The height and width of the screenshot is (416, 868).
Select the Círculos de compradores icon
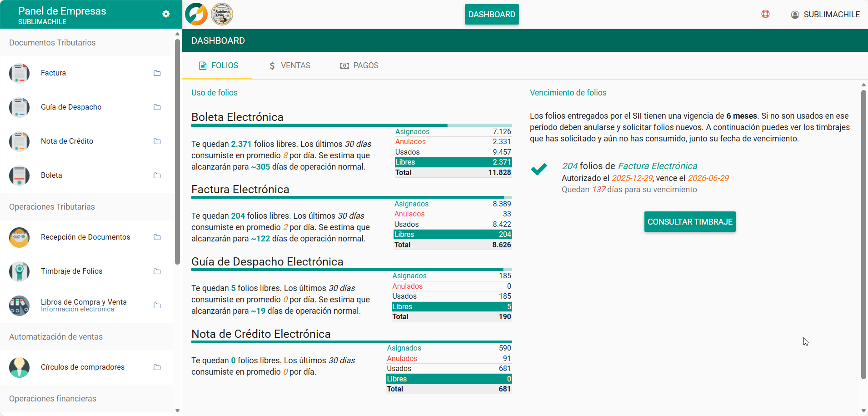(19, 367)
